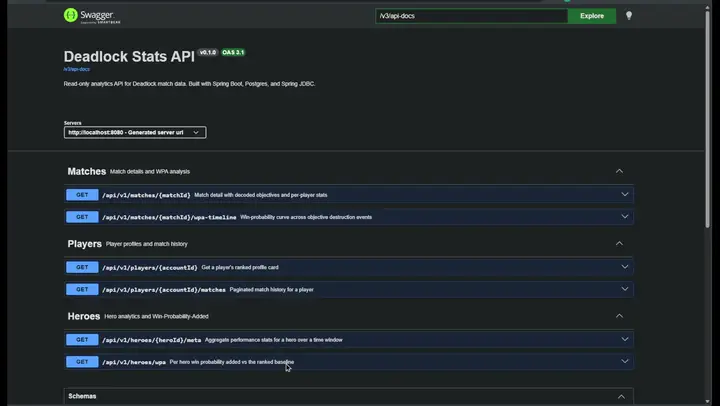Open the /v3/api-docs link under title
Screen dimensions: 720x406
click(77, 69)
